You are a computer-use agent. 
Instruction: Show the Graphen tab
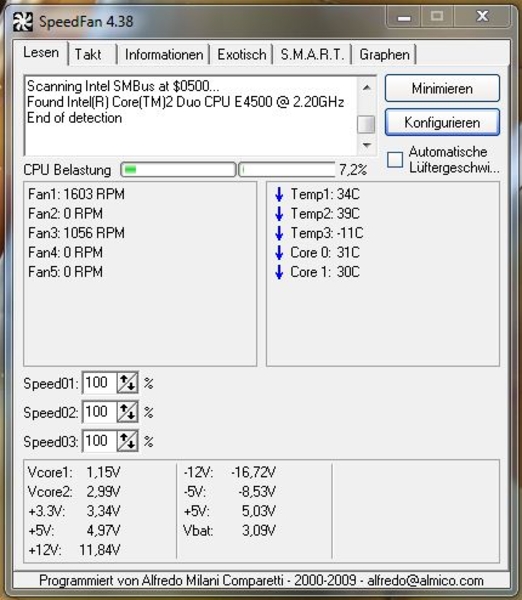click(x=384, y=54)
